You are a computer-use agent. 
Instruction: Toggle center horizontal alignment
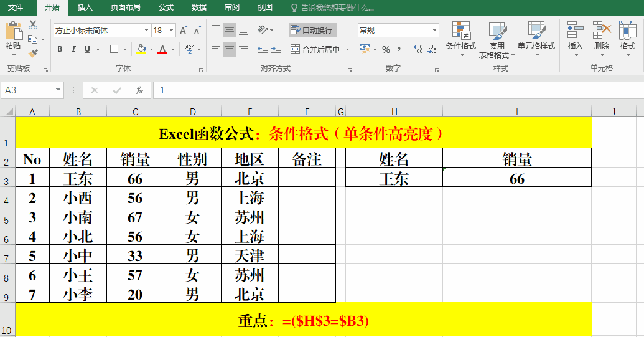click(x=230, y=49)
